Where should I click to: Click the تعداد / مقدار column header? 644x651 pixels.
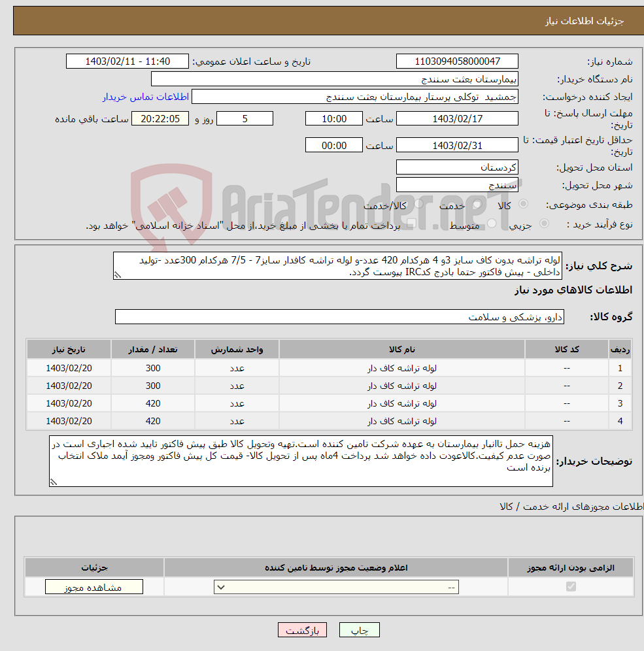(x=153, y=349)
